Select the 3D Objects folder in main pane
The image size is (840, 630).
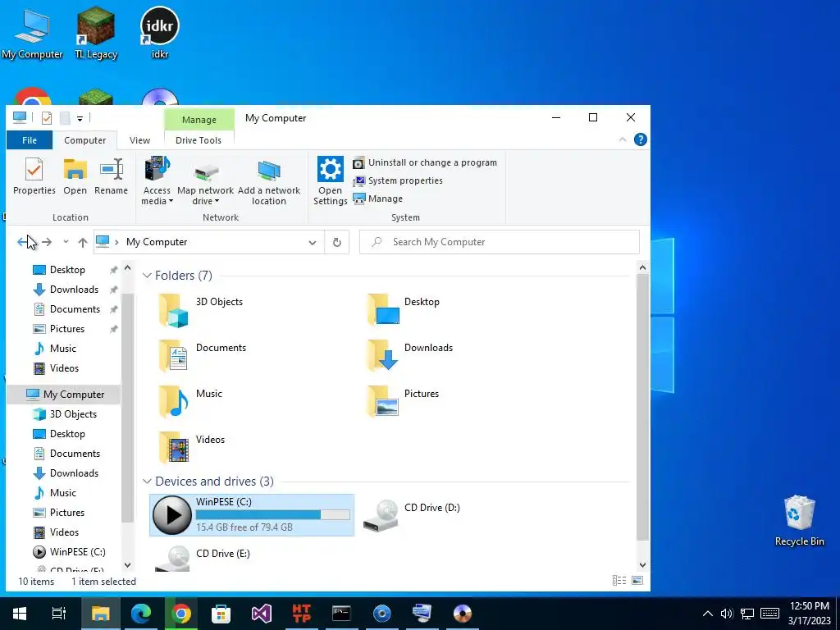pos(202,310)
